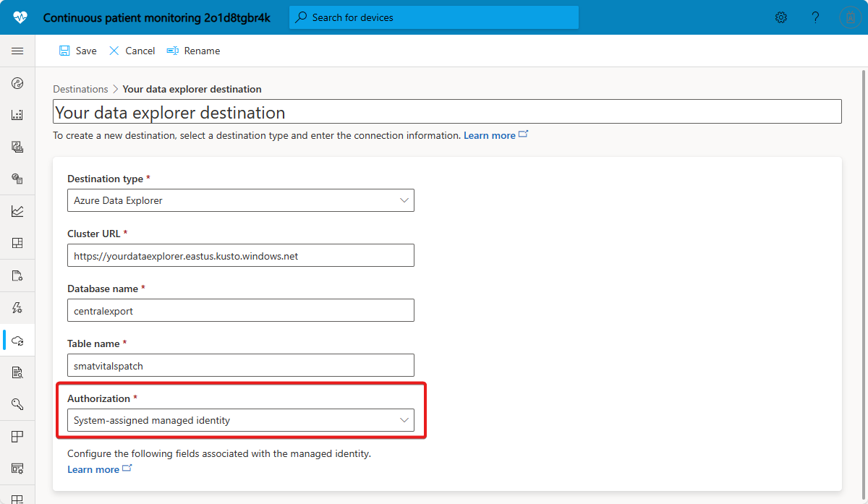Click the Cluster URL input field
Screen dimensions: 868x504
241,256
